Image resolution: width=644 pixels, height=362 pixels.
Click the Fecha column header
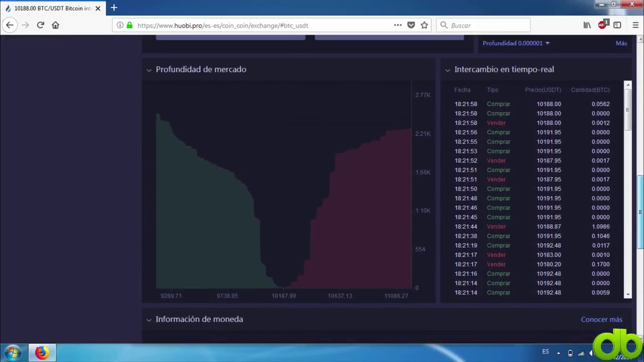(462, 90)
